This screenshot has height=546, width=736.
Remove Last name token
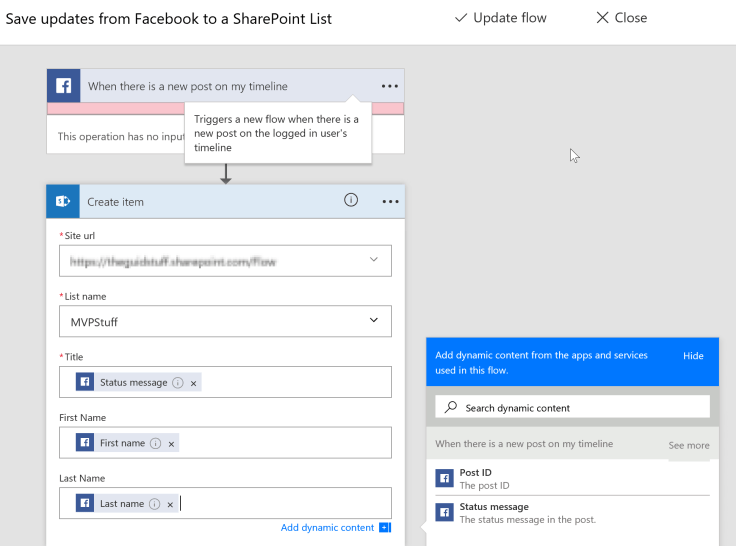170,504
